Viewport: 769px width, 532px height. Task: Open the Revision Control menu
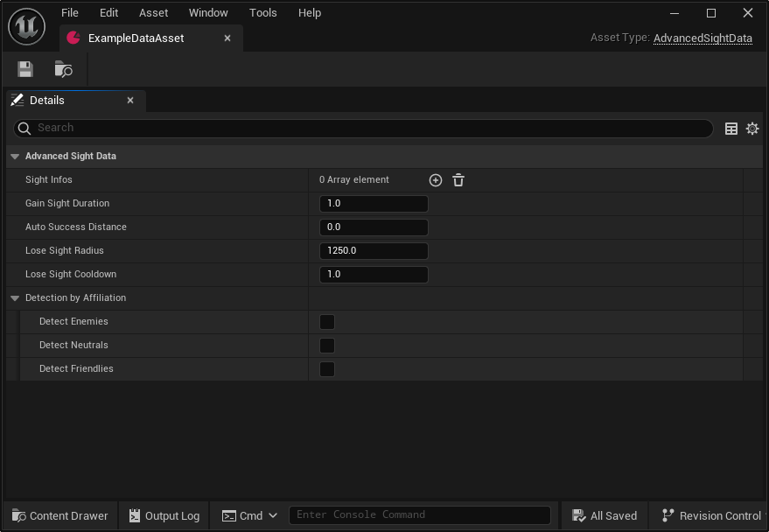pyautogui.click(x=711, y=516)
